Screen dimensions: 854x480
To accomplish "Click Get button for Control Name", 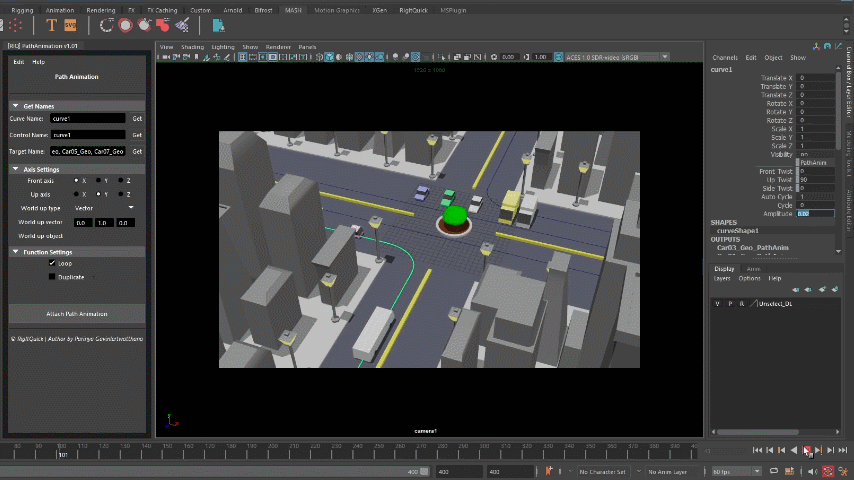I will (137, 135).
